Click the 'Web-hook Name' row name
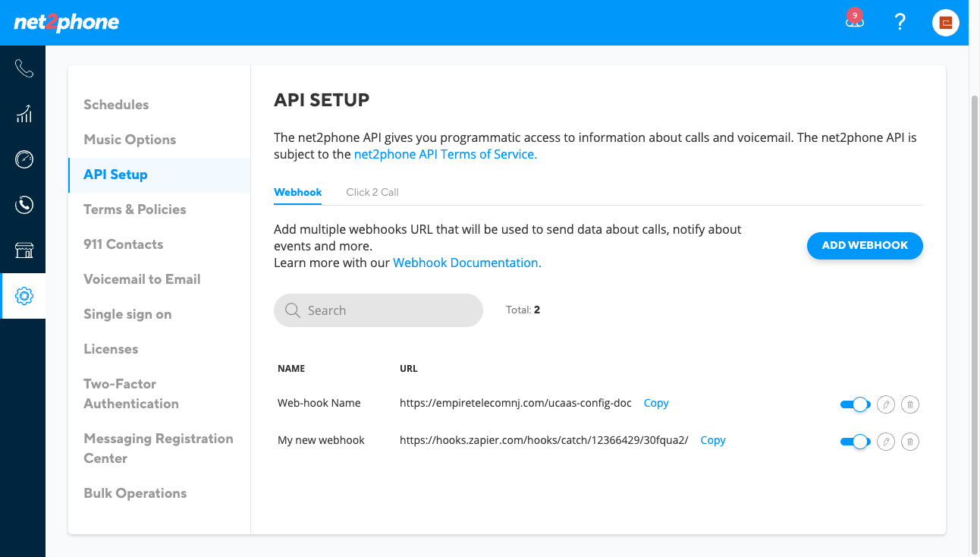The height and width of the screenshot is (557, 980). tap(319, 403)
